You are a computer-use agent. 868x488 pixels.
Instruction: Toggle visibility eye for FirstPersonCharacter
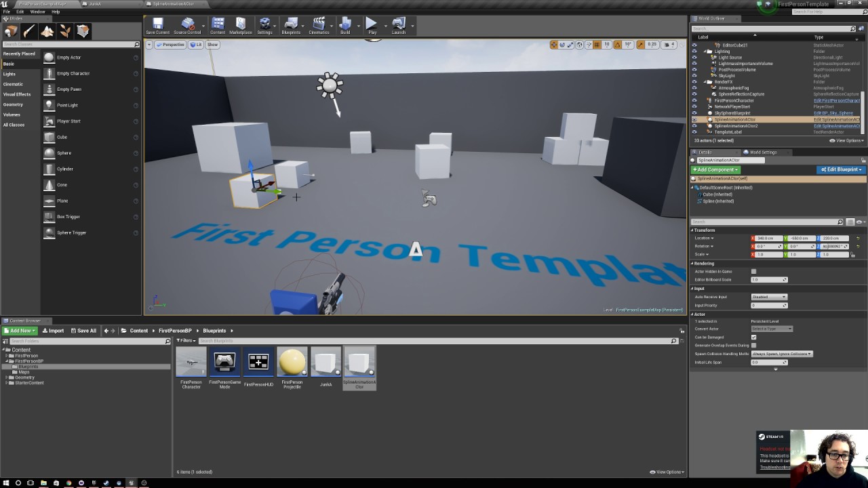pyautogui.click(x=694, y=101)
